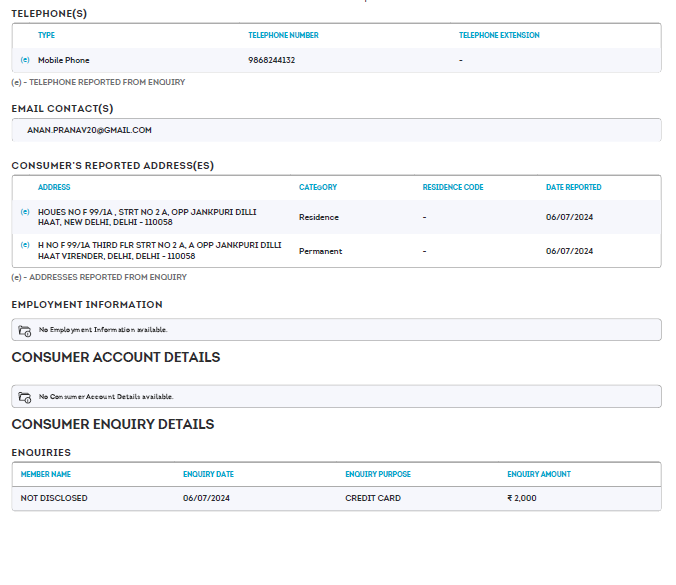Viewport: 676px width, 585px height.
Task: Click the (e) marker on the Residence address row
Action: pyautogui.click(x=25, y=212)
